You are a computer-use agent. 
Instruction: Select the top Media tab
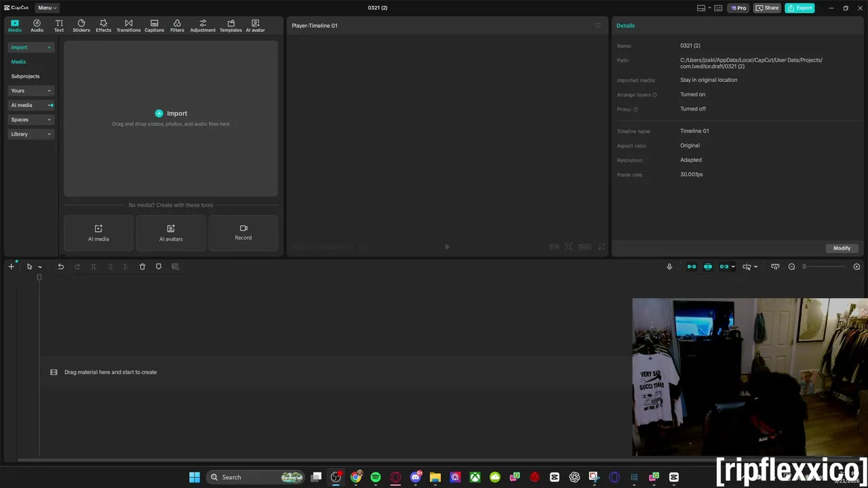[x=14, y=26]
